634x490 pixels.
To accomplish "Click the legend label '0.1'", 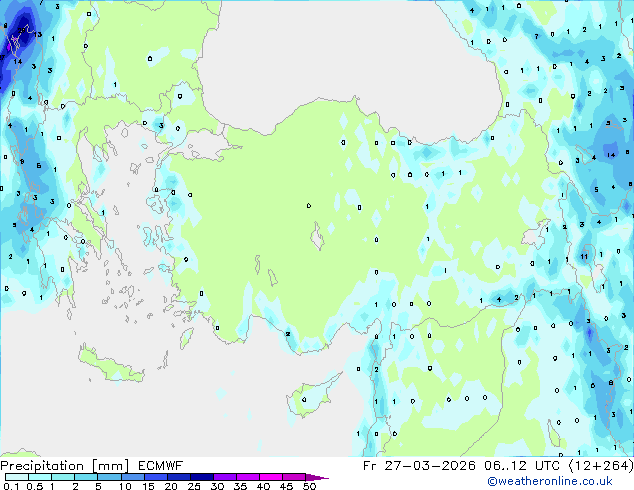I will [11, 486].
